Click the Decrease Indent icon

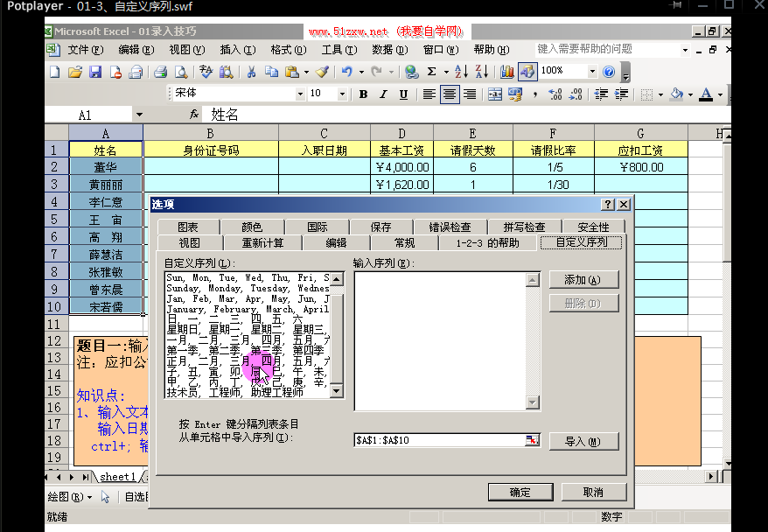point(601,94)
